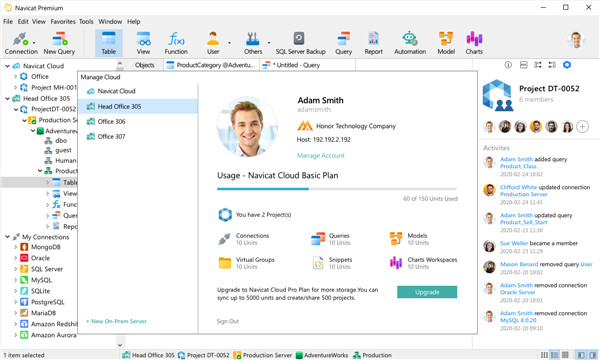Screen dimensions: 600x360
Task: Click the usage progress bar
Action: 337,189
